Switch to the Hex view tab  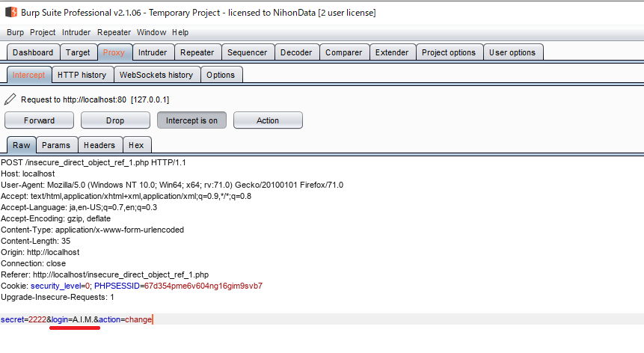(136, 145)
